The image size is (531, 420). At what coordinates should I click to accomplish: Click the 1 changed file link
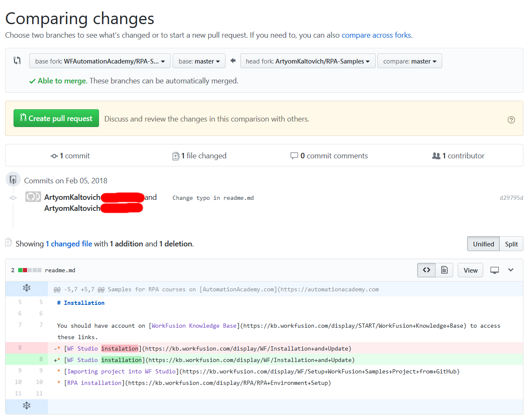(x=69, y=244)
